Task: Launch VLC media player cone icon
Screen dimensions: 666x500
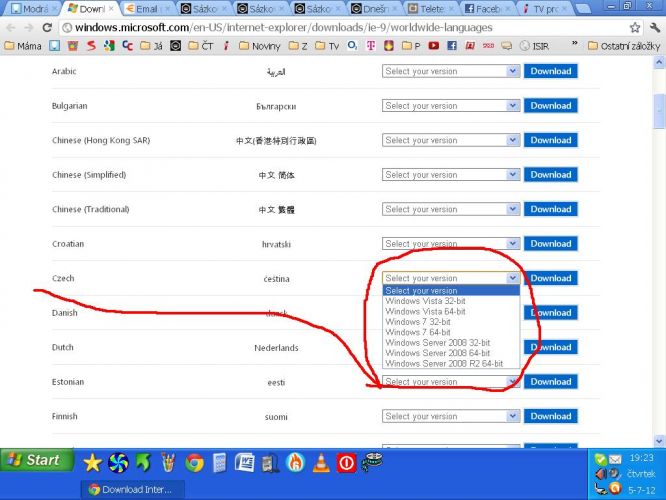Action: pyautogui.click(x=321, y=462)
